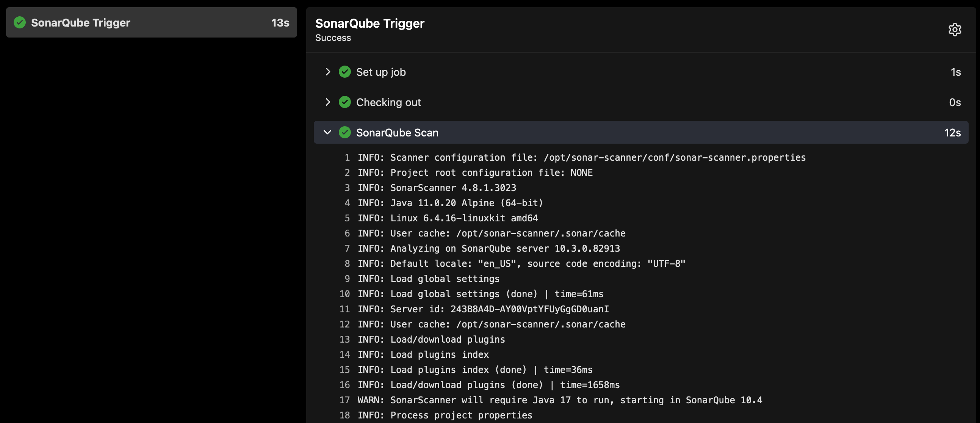Click the SonarQube Trigger job success icon
This screenshot has height=423, width=980.
point(20,22)
